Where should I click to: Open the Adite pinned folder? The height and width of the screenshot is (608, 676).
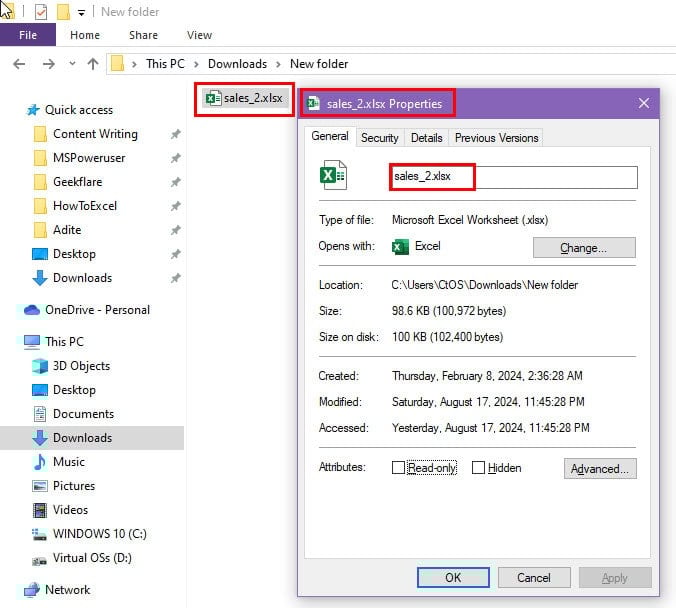click(x=67, y=230)
